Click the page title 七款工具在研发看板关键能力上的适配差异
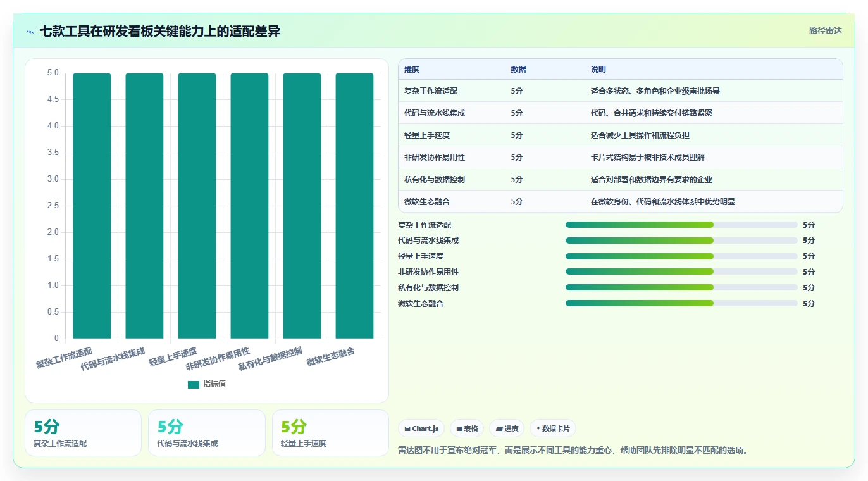868x481 pixels. click(160, 31)
